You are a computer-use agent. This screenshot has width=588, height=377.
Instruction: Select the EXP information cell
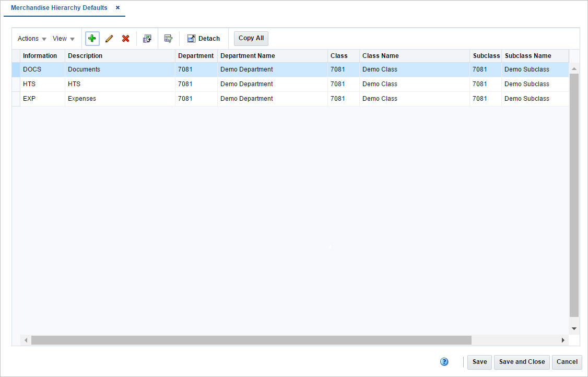tap(42, 99)
